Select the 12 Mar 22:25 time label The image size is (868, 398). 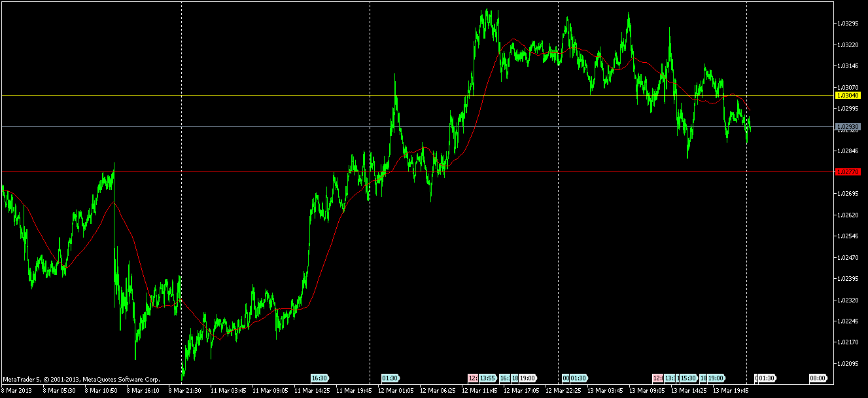click(x=563, y=391)
